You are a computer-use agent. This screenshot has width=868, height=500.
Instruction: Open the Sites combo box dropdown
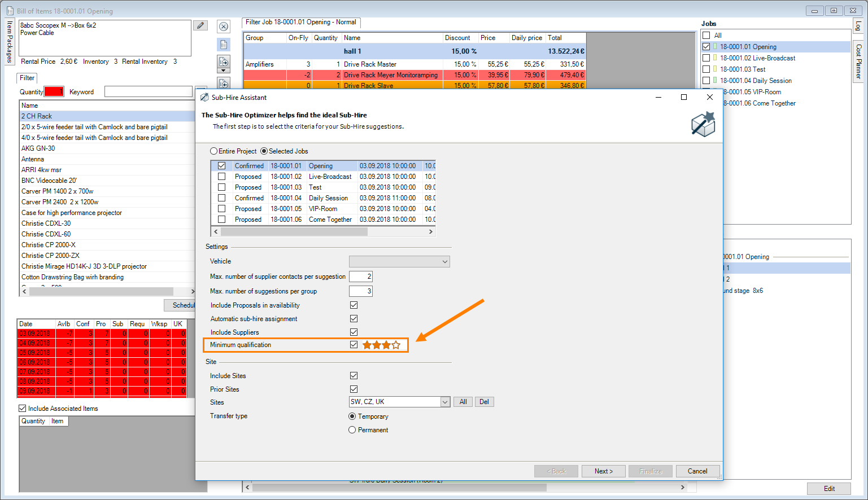pos(445,402)
